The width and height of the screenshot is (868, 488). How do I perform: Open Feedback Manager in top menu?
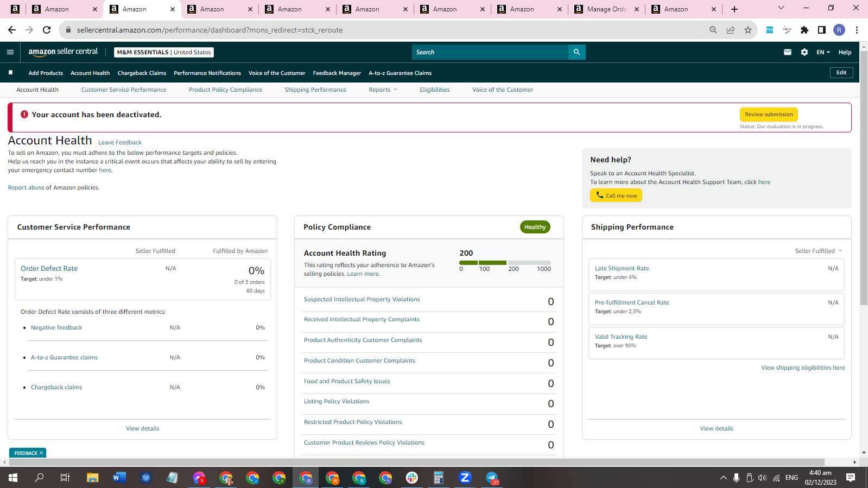[337, 73]
